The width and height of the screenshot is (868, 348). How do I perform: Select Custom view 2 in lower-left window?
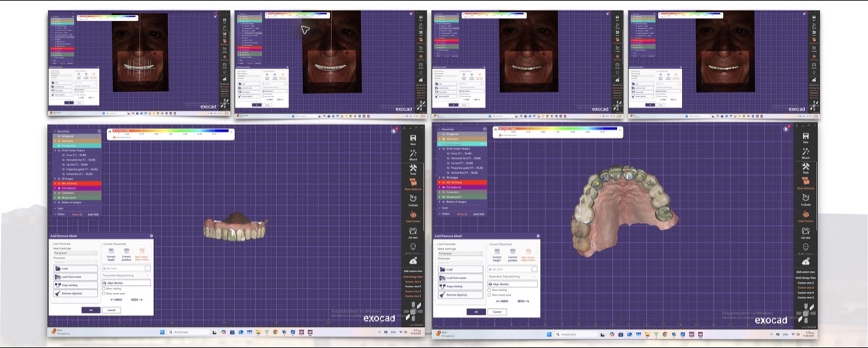point(414,283)
